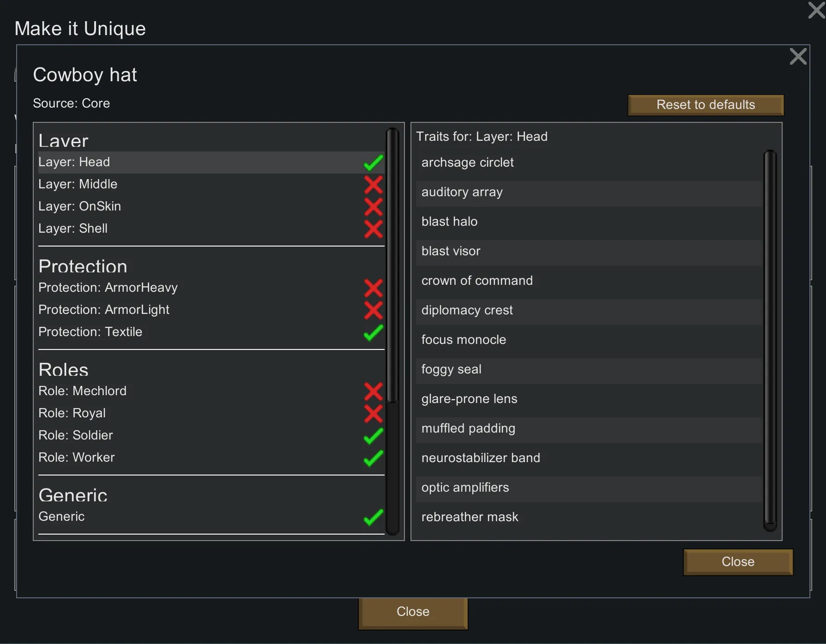Click the red X next to Layer: Middle
This screenshot has width=826, height=644.
(x=373, y=185)
